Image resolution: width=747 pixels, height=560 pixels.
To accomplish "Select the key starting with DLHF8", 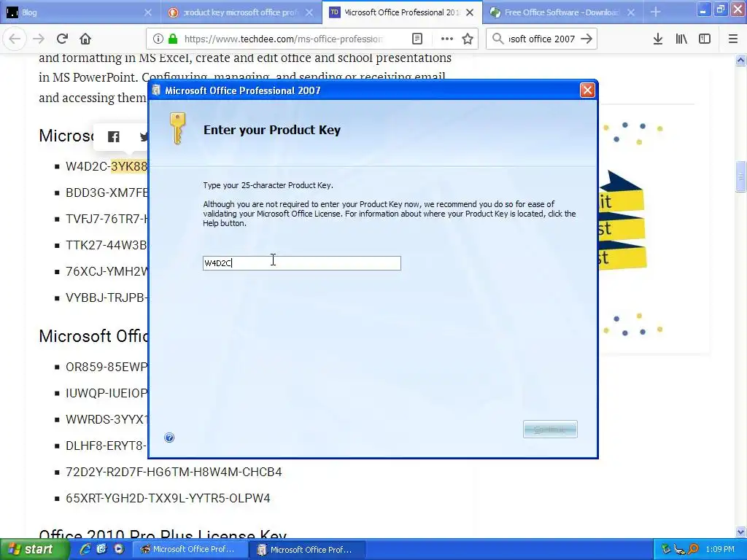I will pyautogui.click(x=107, y=446).
